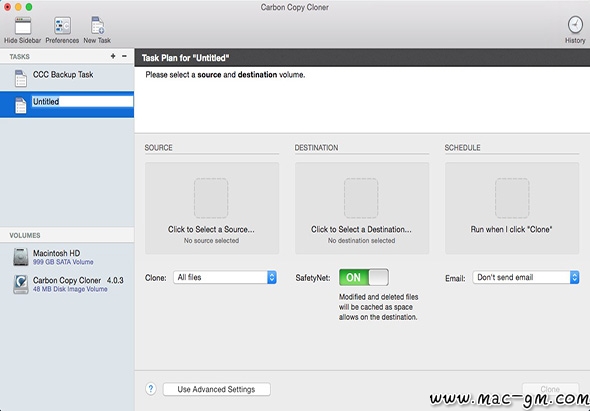Remove task with the minus button
This screenshot has width=590, height=411.
pyautogui.click(x=124, y=56)
